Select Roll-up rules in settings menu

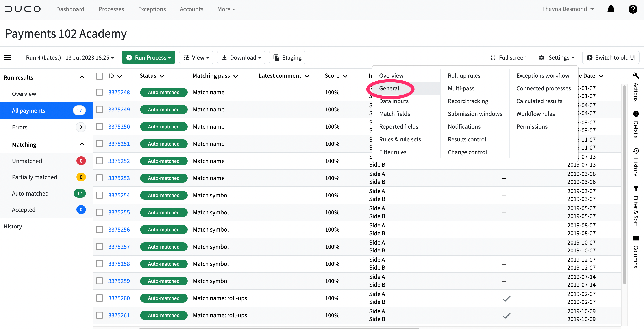coord(464,76)
